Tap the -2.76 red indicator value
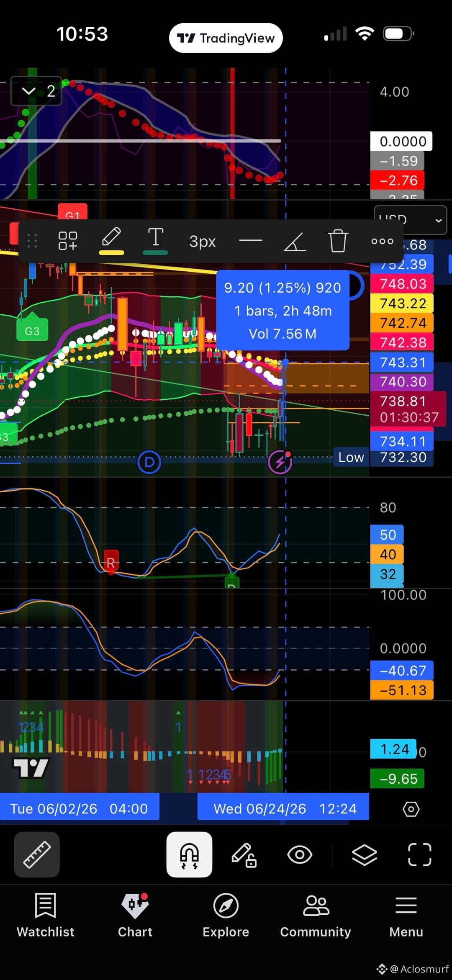 click(x=398, y=180)
